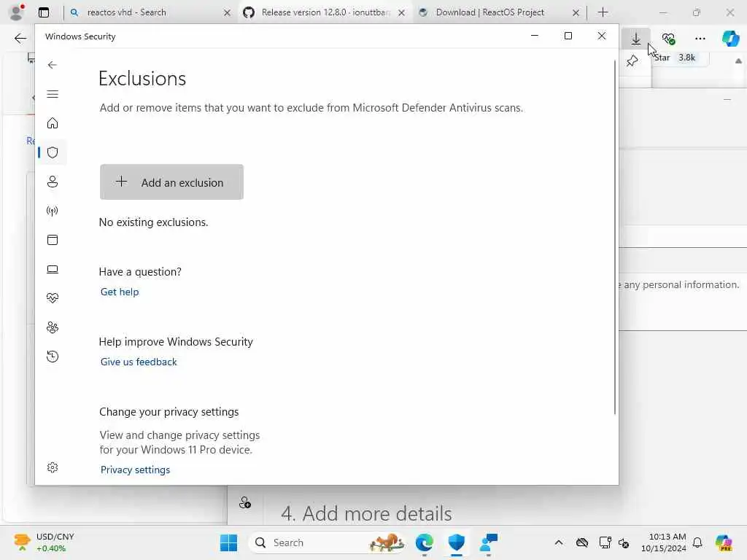Open Edge Settings and more menu

[700, 39]
